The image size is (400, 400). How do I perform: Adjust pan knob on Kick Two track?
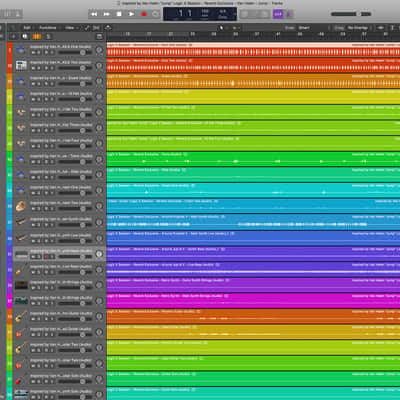[x=99, y=66]
